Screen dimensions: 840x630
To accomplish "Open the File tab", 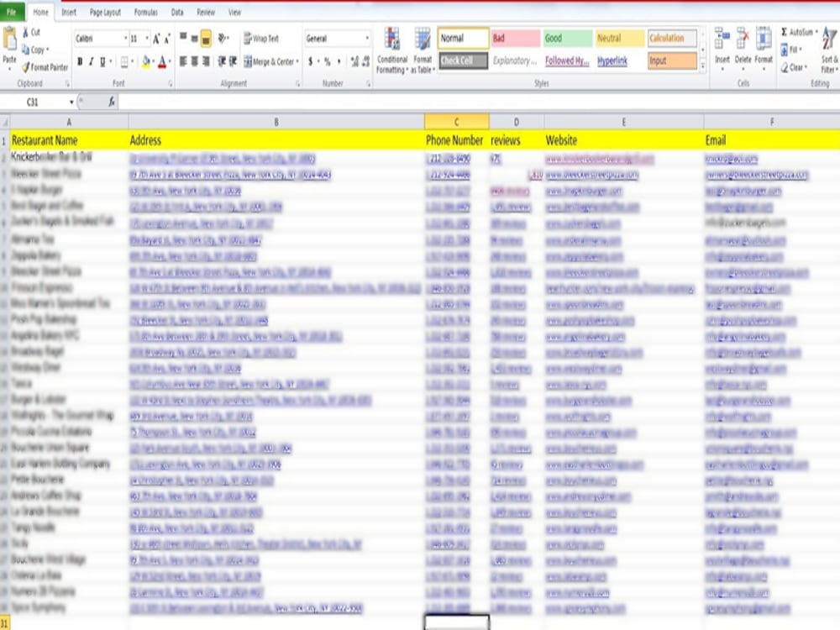I will 12,12.
